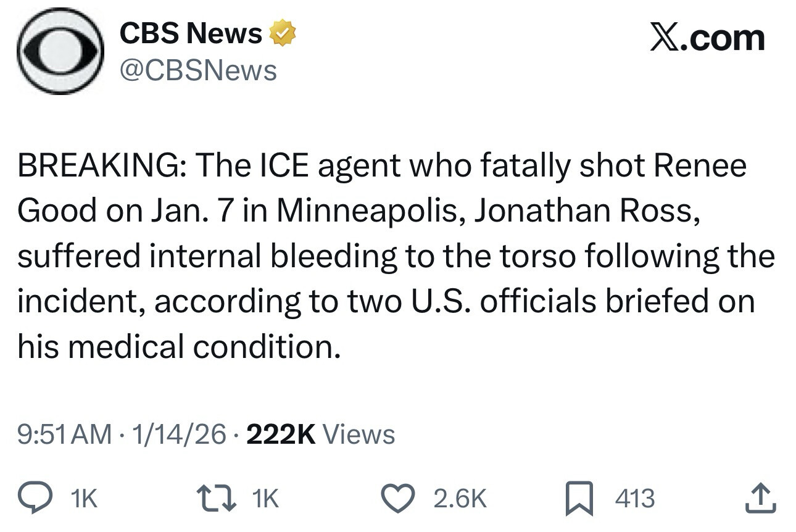This screenshot has height=532, width=796.
Task: Share the tweet with the upload arrow icon
Action: (759, 498)
